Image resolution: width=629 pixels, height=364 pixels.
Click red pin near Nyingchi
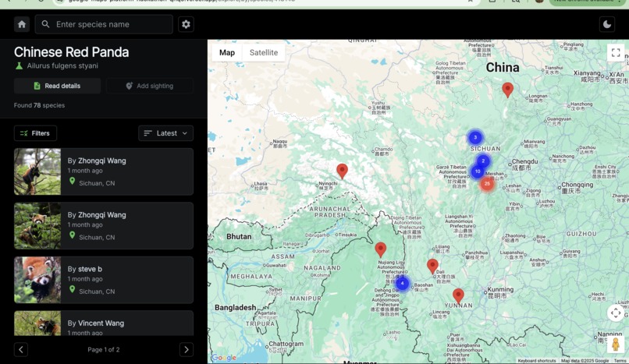pyautogui.click(x=342, y=171)
